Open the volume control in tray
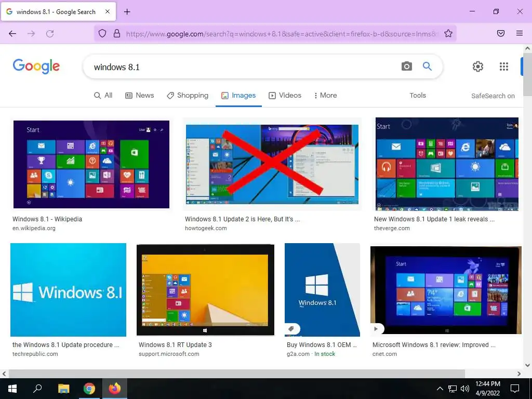Screen dimensions: 532x399 pos(465,389)
